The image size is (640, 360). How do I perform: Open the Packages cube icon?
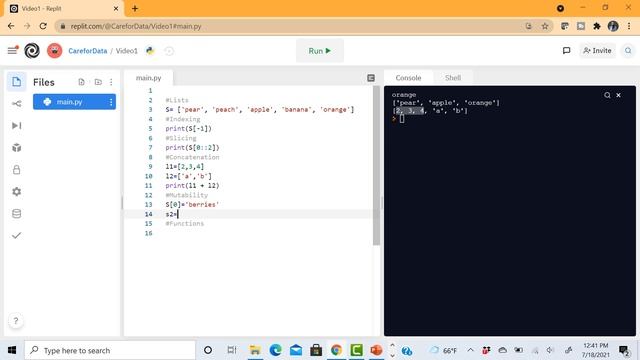pyautogui.click(x=16, y=147)
